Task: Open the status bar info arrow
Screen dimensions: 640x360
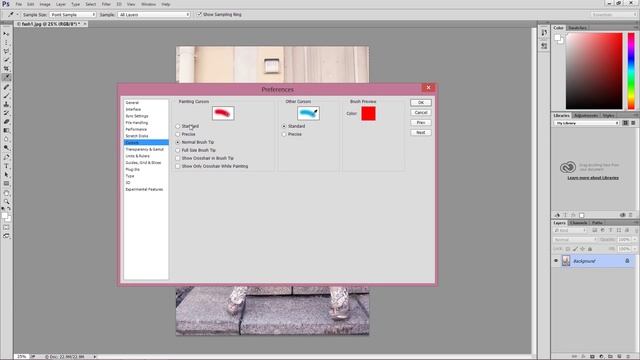Action: click(95, 356)
